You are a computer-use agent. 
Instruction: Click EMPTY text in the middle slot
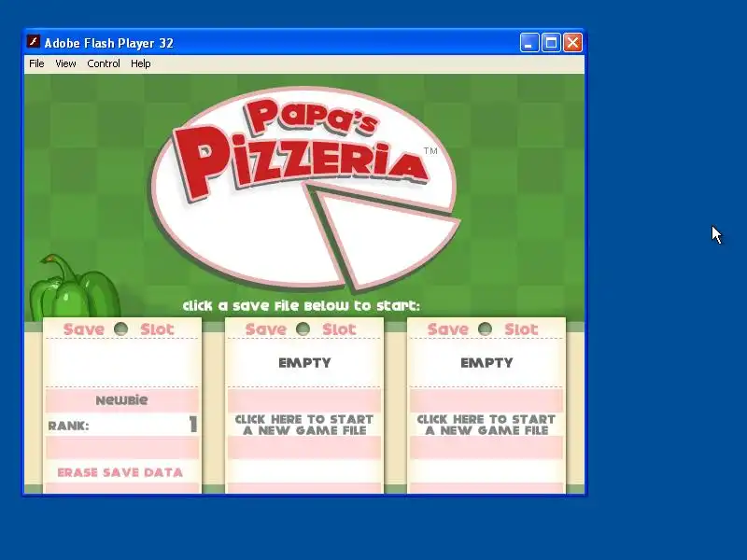304,363
